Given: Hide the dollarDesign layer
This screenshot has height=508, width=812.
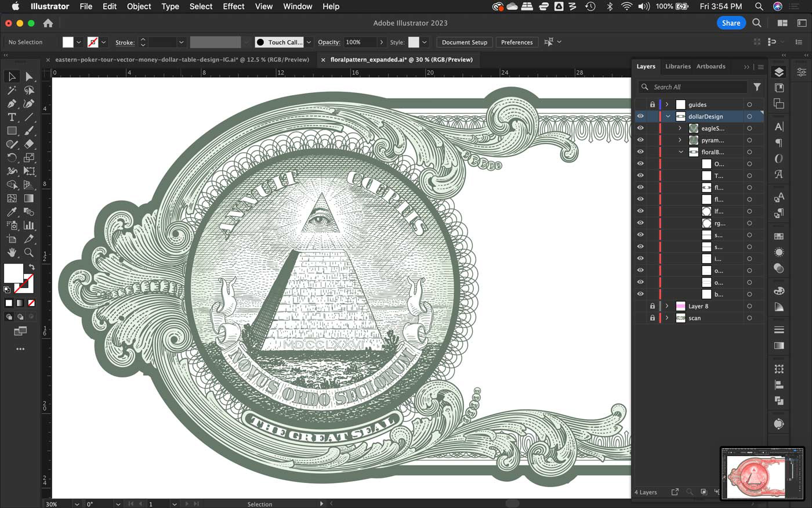Looking at the screenshot, I should (x=640, y=117).
